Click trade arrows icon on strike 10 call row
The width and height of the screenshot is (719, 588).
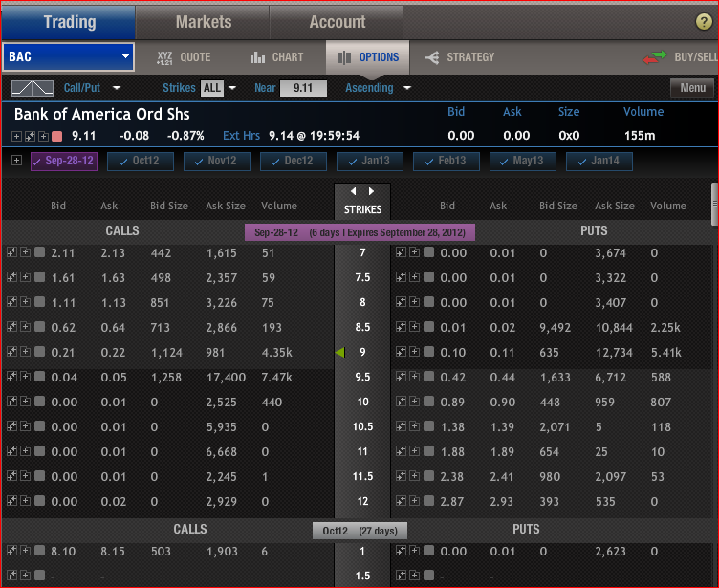(11, 402)
